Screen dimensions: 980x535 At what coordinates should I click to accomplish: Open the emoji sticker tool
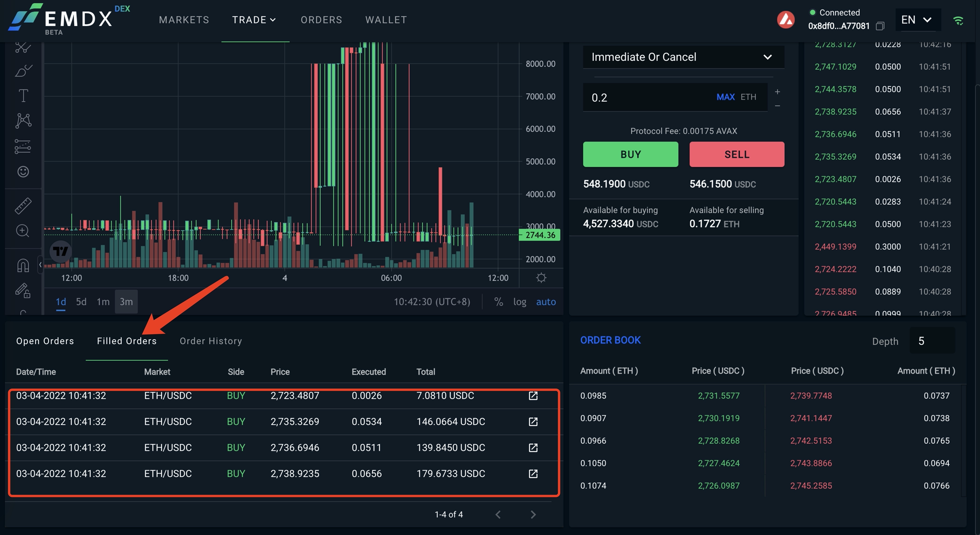pyautogui.click(x=23, y=172)
